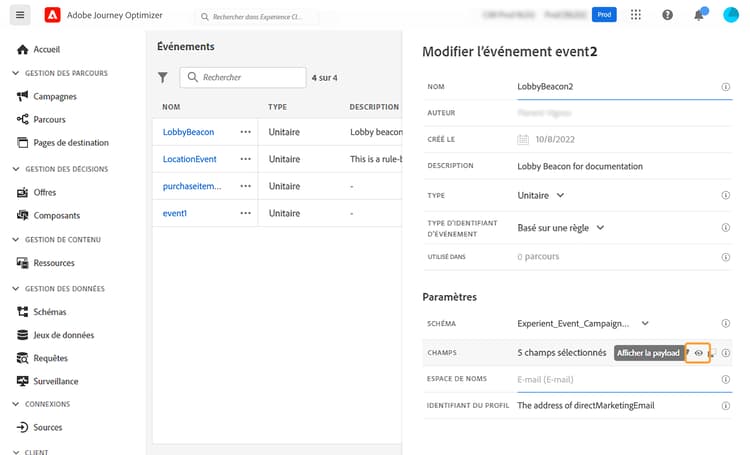This screenshot has width=750, height=455.
Task: Sort by the NOM column header
Action: pyautogui.click(x=171, y=107)
